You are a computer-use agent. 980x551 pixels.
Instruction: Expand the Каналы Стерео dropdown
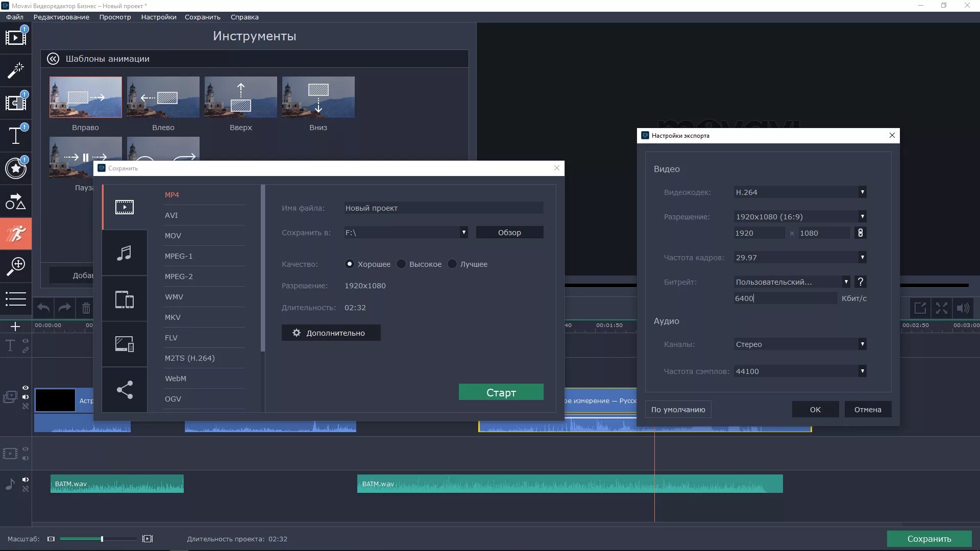click(x=862, y=344)
